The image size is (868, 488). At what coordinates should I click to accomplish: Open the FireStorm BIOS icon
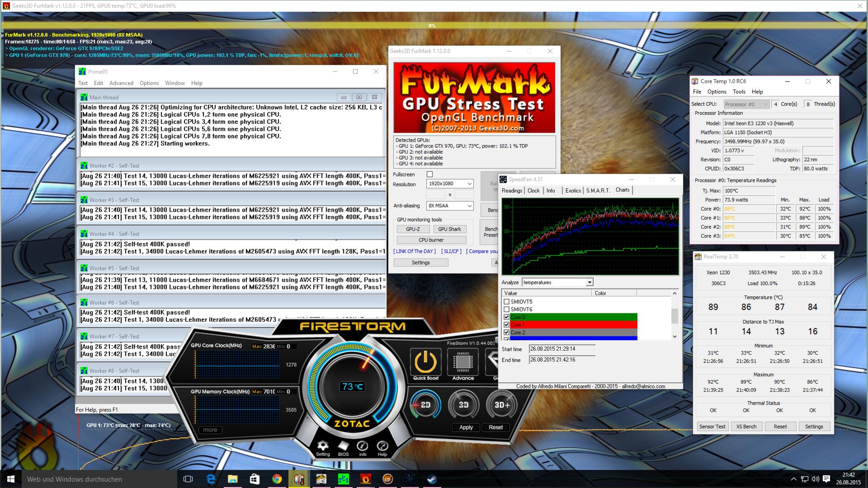(x=343, y=445)
